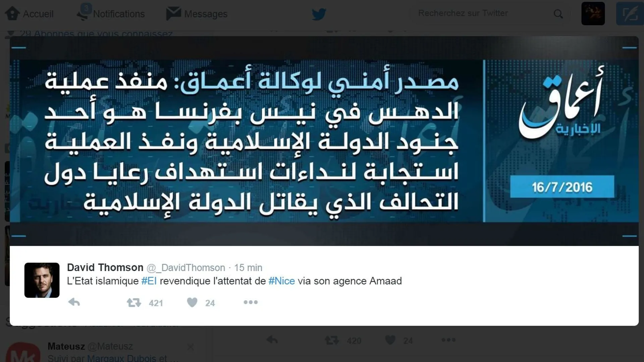Open the #EI hashtag

coord(149,281)
